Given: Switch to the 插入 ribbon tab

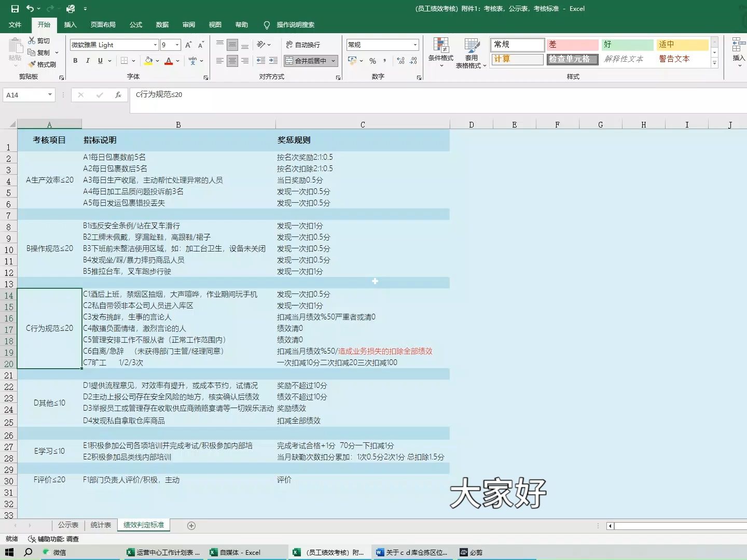Looking at the screenshot, I should coord(70,25).
